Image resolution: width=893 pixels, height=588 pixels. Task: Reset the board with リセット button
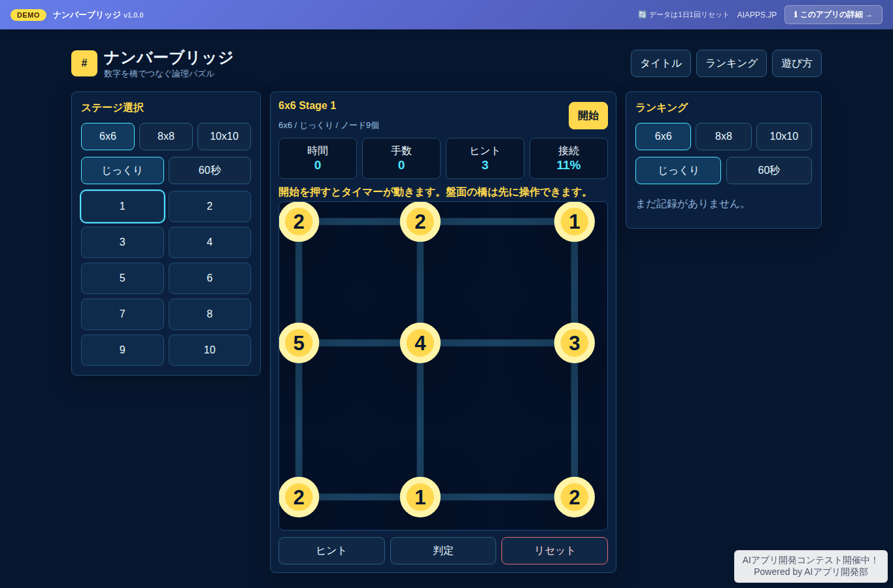point(554,551)
